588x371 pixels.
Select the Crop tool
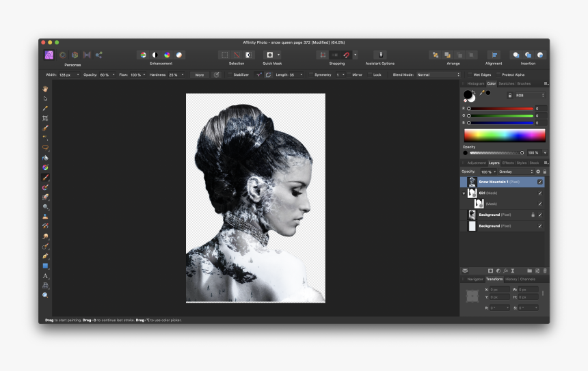(x=45, y=118)
